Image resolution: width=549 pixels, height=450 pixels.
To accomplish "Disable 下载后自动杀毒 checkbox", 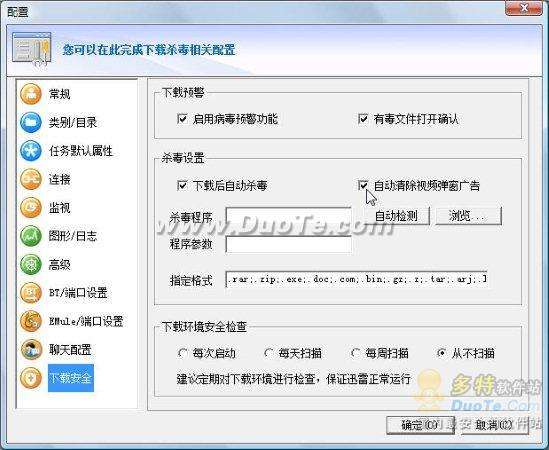I will pyautogui.click(x=182, y=185).
